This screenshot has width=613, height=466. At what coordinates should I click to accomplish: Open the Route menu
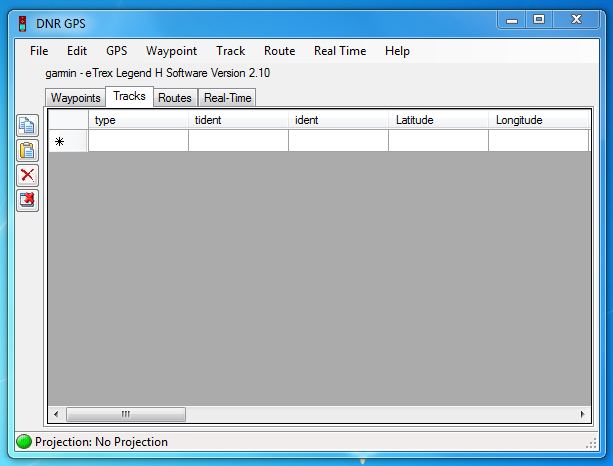(280, 51)
